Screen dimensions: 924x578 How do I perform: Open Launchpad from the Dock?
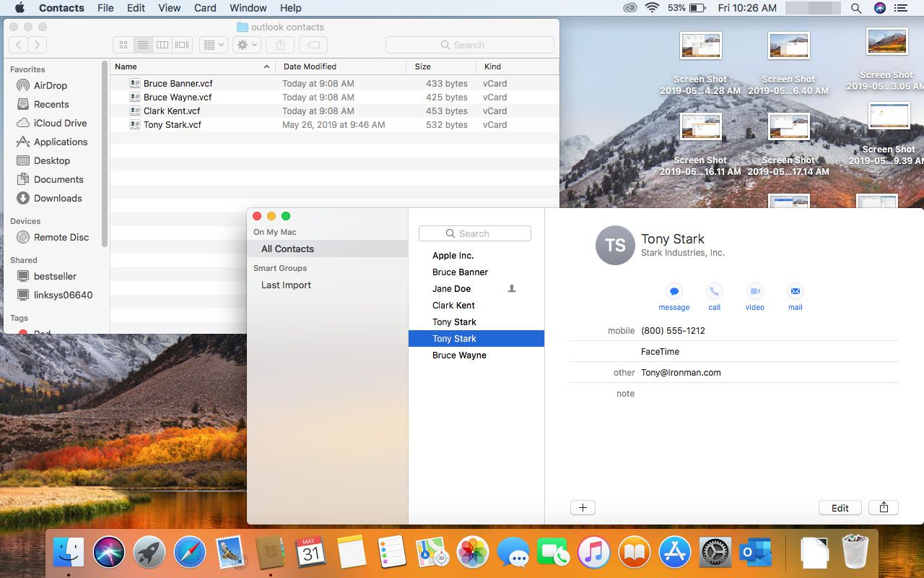click(x=149, y=553)
